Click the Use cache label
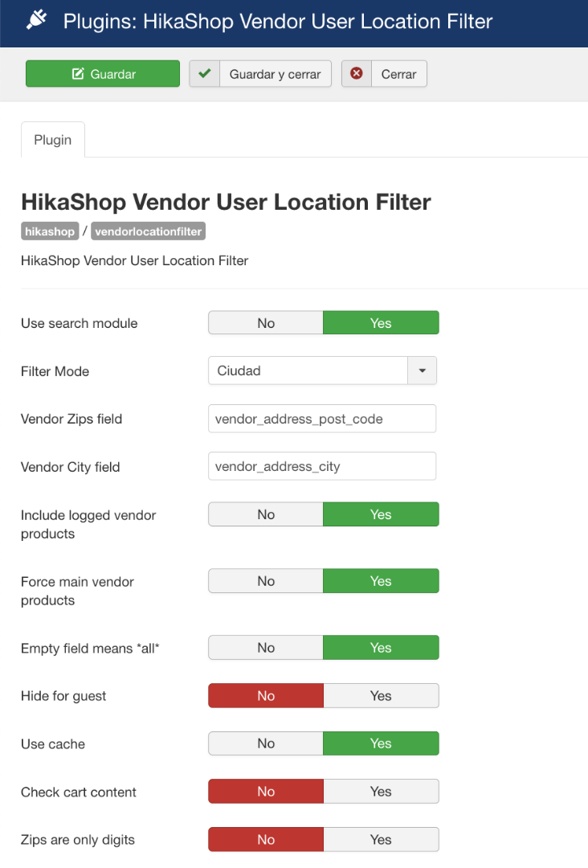Viewport: 588px width, 868px height. (53, 744)
